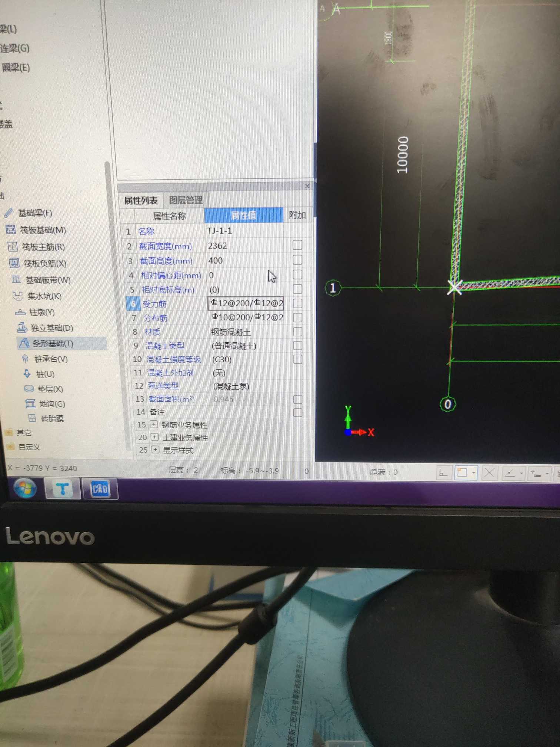Check 附加 box for 混凝土强度等级 row
This screenshot has height=747, width=560.
click(297, 359)
